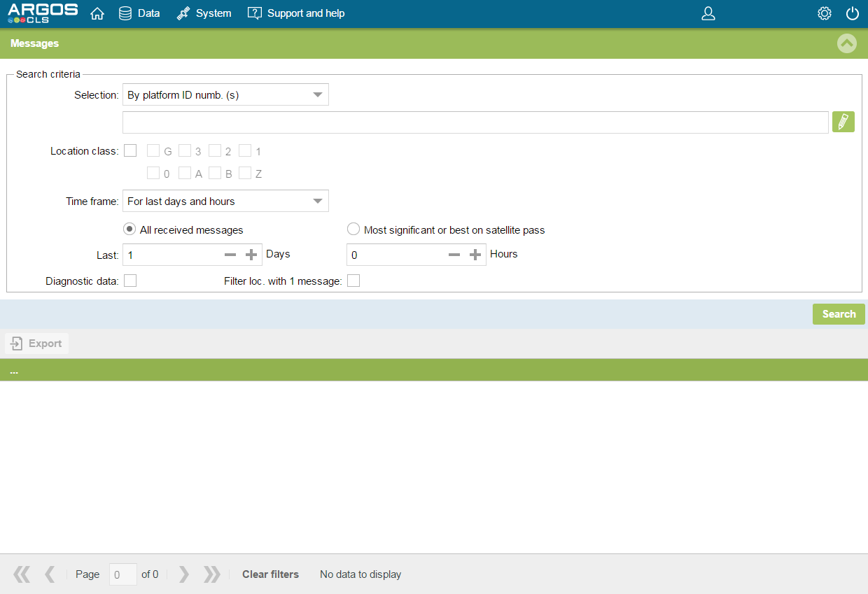Jump to last page with double-arrow icon
The image size is (868, 594).
point(211,574)
